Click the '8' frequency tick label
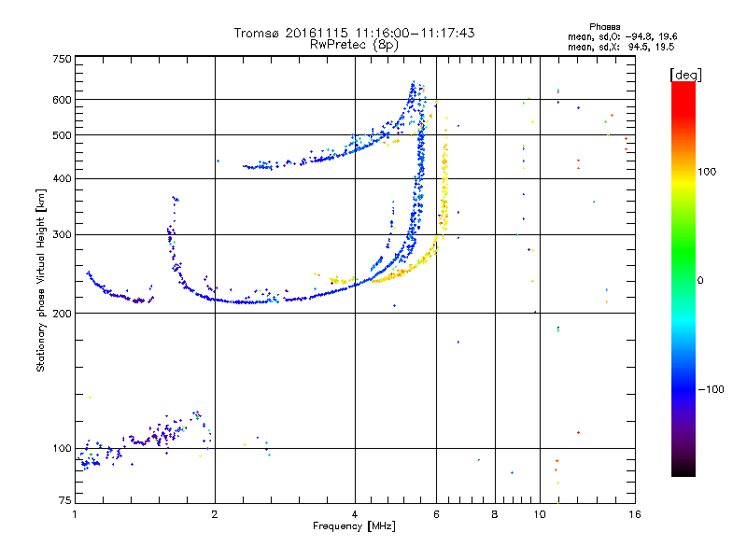Image resolution: width=747 pixels, height=560 pixels. [495, 514]
